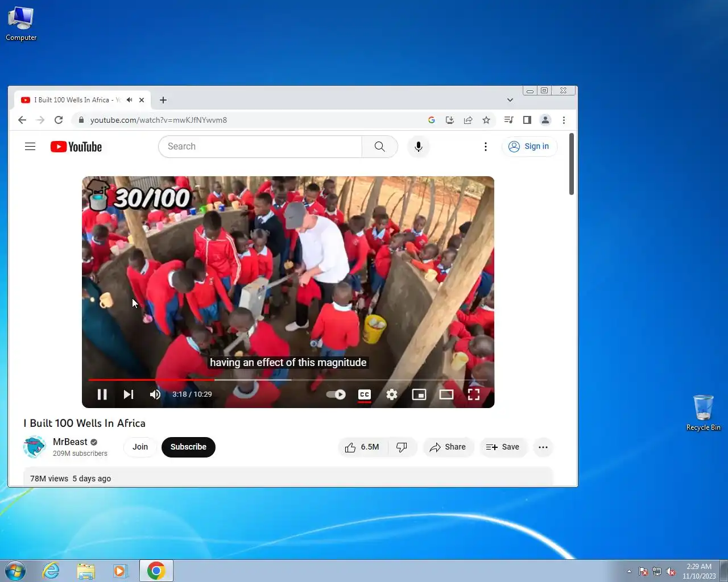The image size is (728, 582).
Task: Open network status tray icon
Action: pyautogui.click(x=657, y=571)
